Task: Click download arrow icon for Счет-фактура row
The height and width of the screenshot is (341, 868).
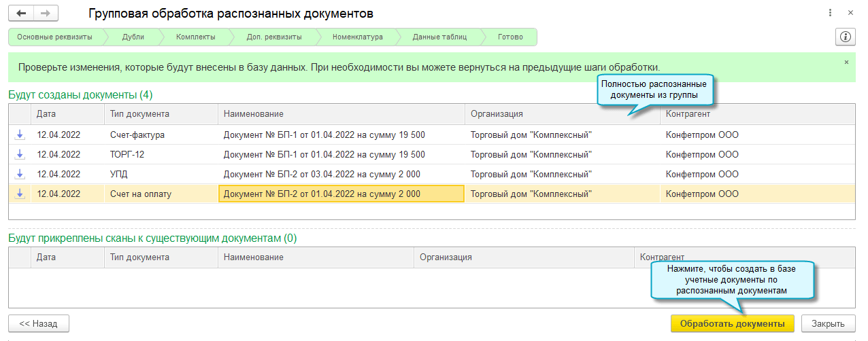Action: click(20, 134)
